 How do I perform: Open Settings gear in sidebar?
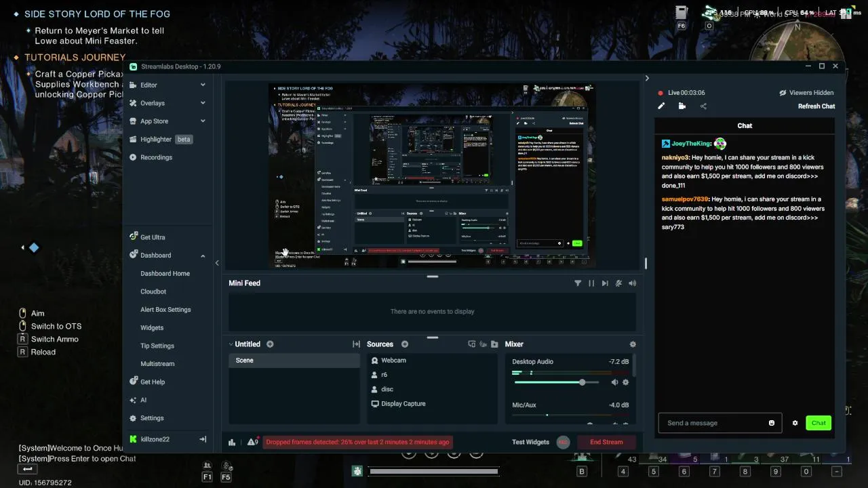point(134,418)
